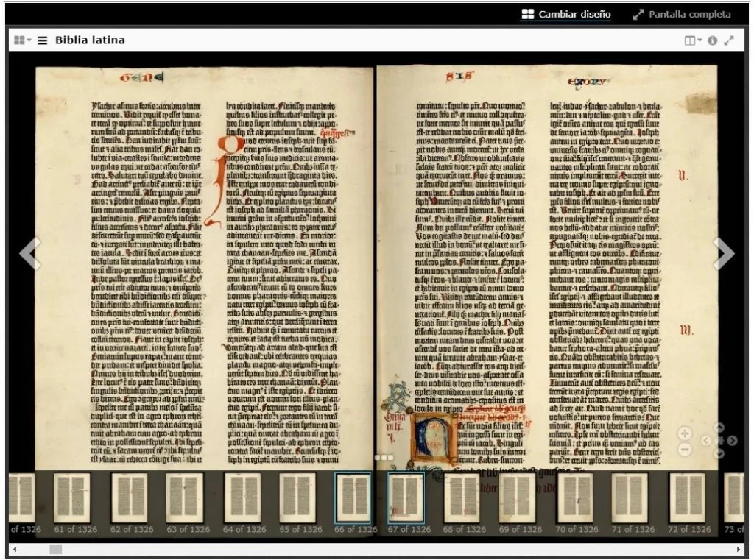Screen dimensions: 754x560
Task: Click the horizontal scrollbar right arrow
Action: (x=739, y=549)
